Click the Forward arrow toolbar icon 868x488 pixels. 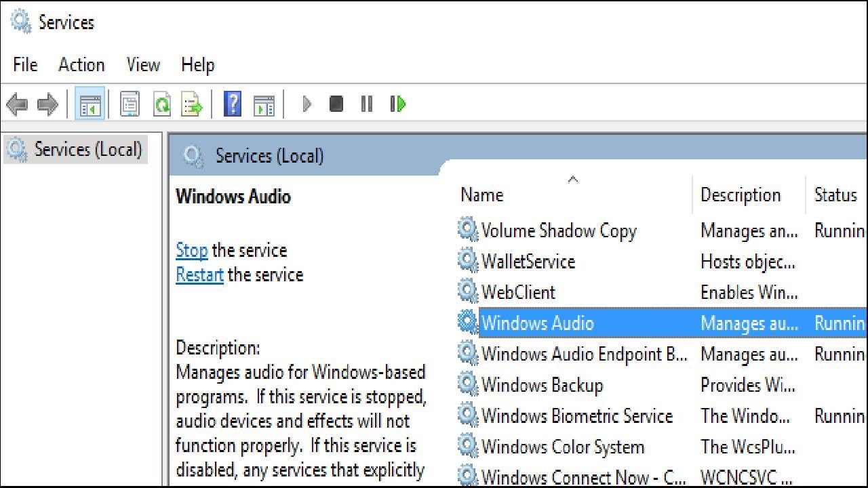tap(47, 104)
